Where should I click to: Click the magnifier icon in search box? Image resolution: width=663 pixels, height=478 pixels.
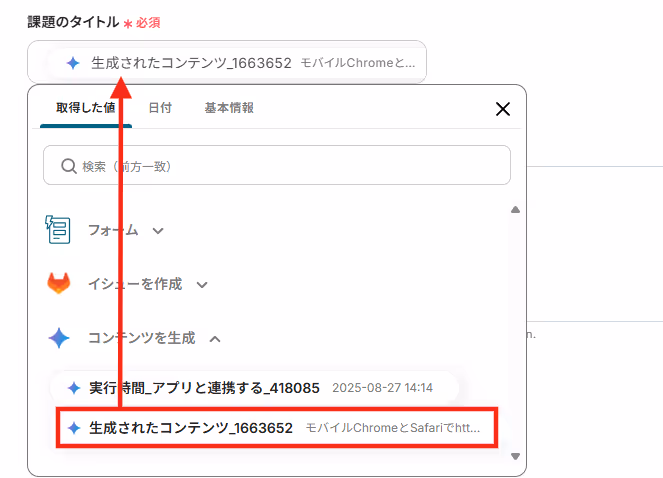click(68, 166)
